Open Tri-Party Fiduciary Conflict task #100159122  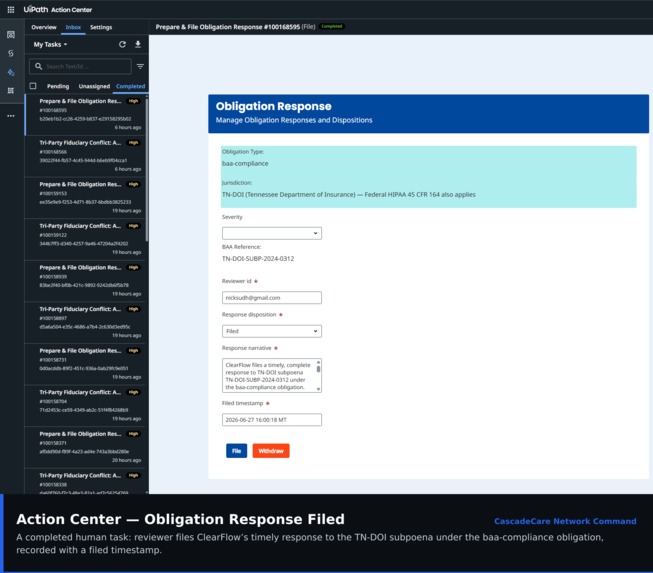coord(87,239)
